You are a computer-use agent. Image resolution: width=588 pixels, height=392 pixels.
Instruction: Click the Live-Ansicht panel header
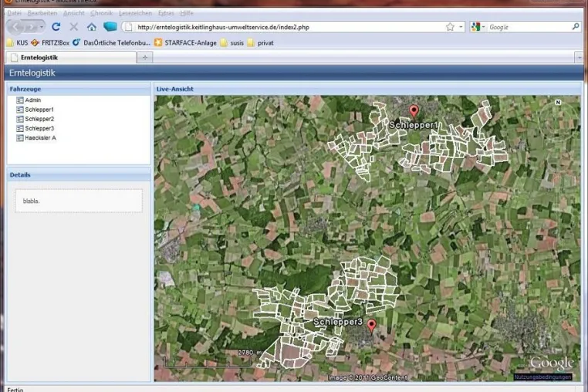(367, 89)
